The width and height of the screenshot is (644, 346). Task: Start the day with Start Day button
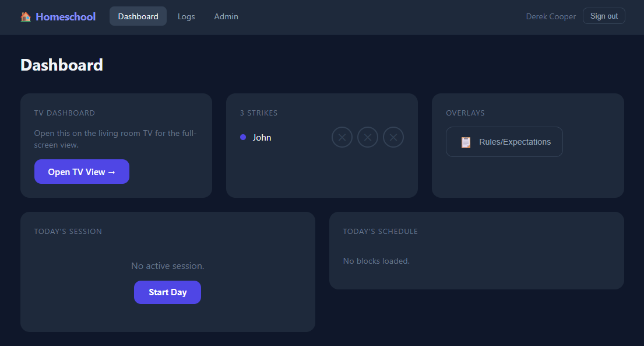[x=167, y=292]
